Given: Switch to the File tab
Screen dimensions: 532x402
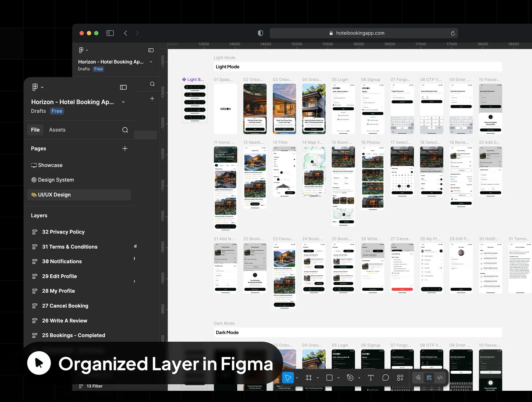Looking at the screenshot, I should pyautogui.click(x=35, y=130).
